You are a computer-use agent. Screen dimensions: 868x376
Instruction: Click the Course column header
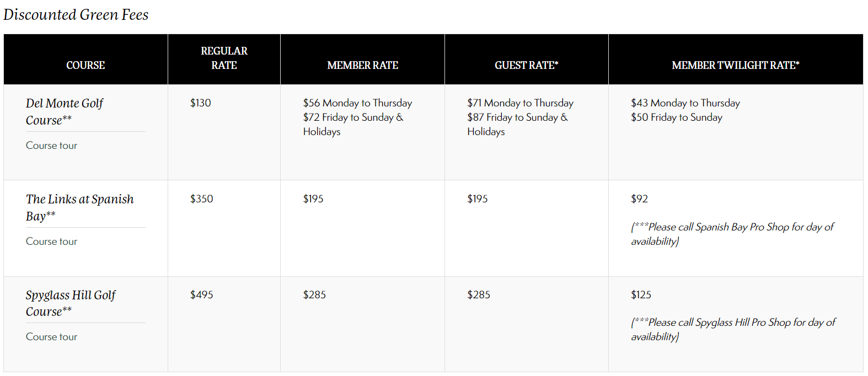tap(85, 65)
